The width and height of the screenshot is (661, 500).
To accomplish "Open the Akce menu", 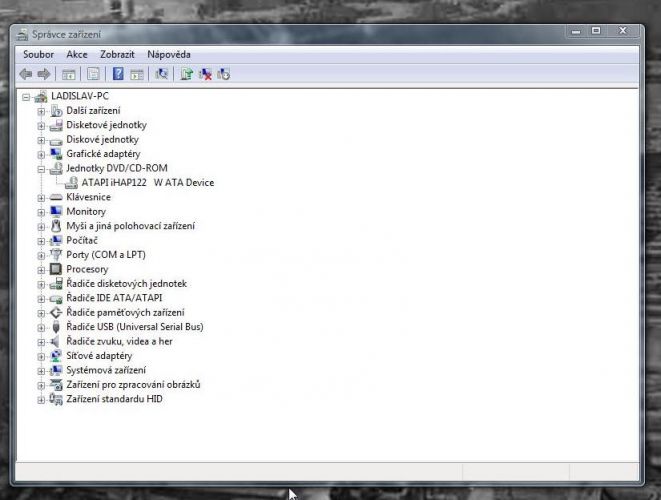I will [x=77, y=54].
